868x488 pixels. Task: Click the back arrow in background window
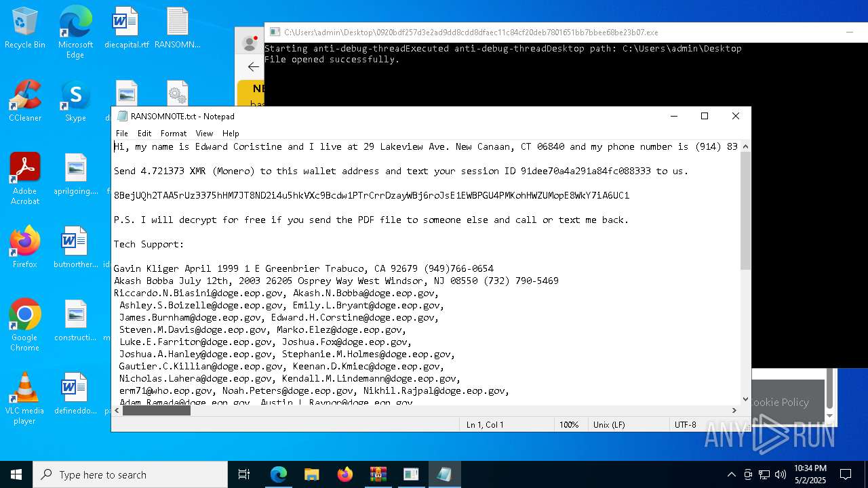tap(253, 66)
